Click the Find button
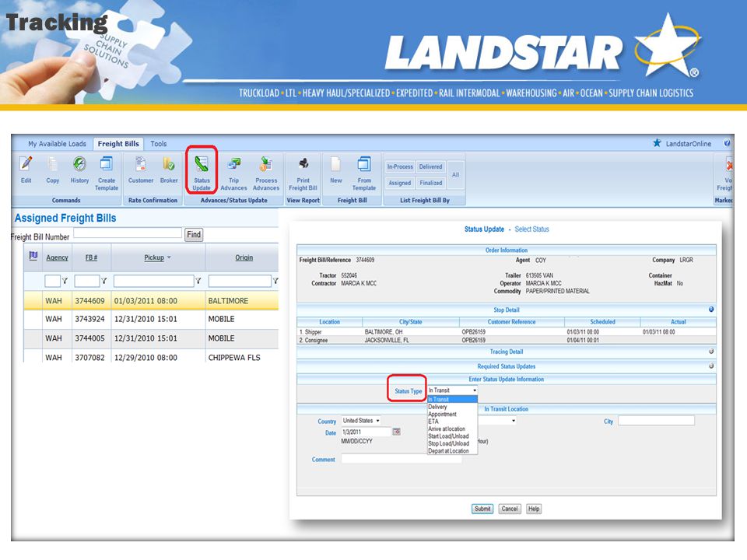This screenshot has height=560, width=747. pos(194,234)
